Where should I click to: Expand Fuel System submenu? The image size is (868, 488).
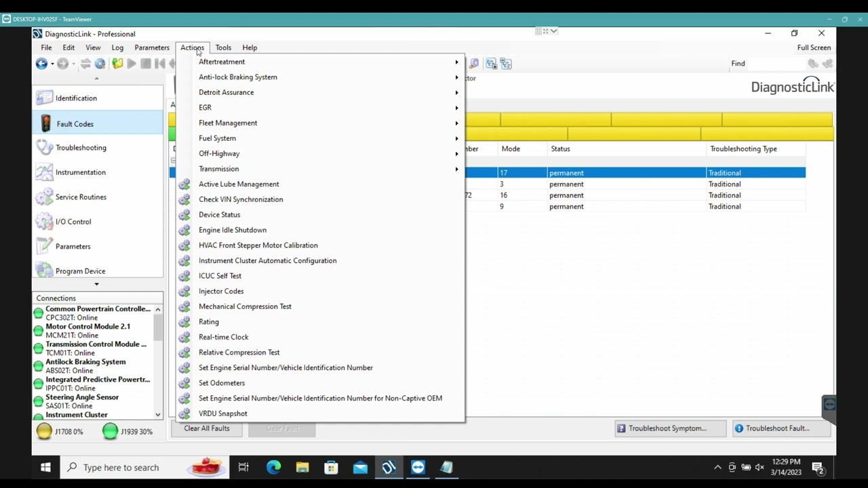click(x=320, y=138)
